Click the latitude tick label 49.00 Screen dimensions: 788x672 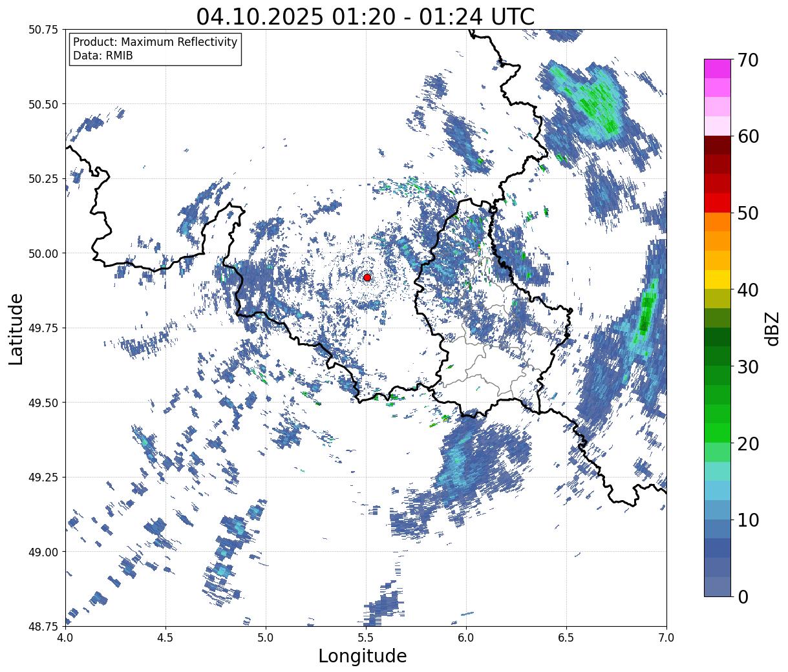click(x=43, y=552)
